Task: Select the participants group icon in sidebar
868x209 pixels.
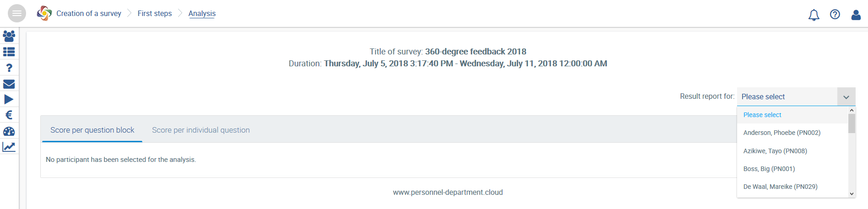Action: pyautogui.click(x=9, y=36)
